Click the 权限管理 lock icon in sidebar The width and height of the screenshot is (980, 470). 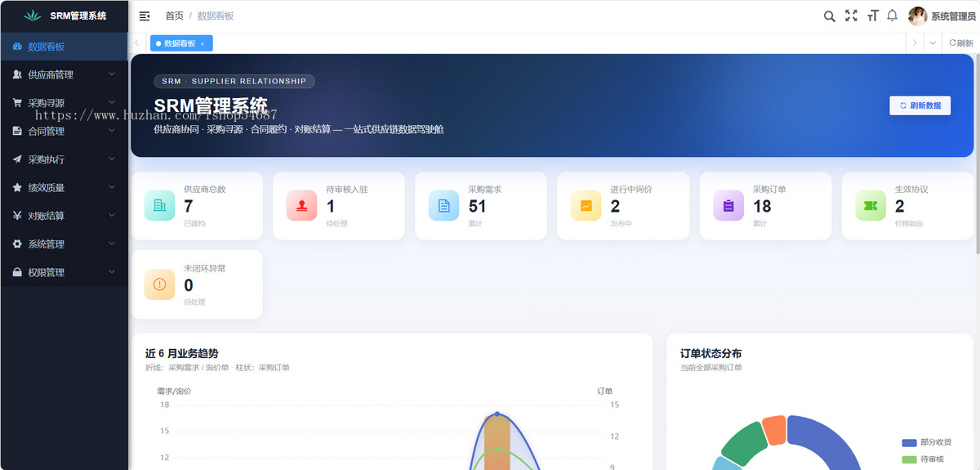pos(17,272)
